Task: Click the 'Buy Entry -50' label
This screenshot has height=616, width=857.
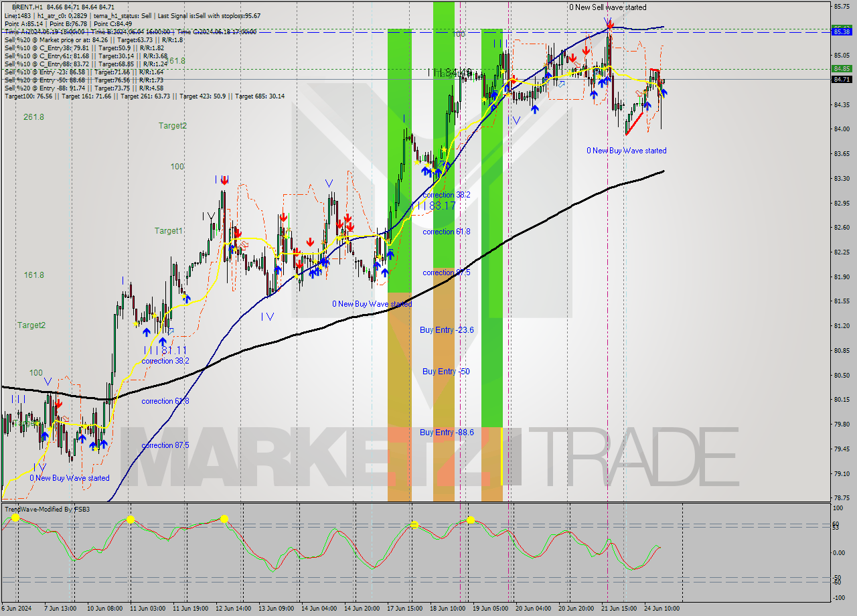Action: (x=445, y=372)
